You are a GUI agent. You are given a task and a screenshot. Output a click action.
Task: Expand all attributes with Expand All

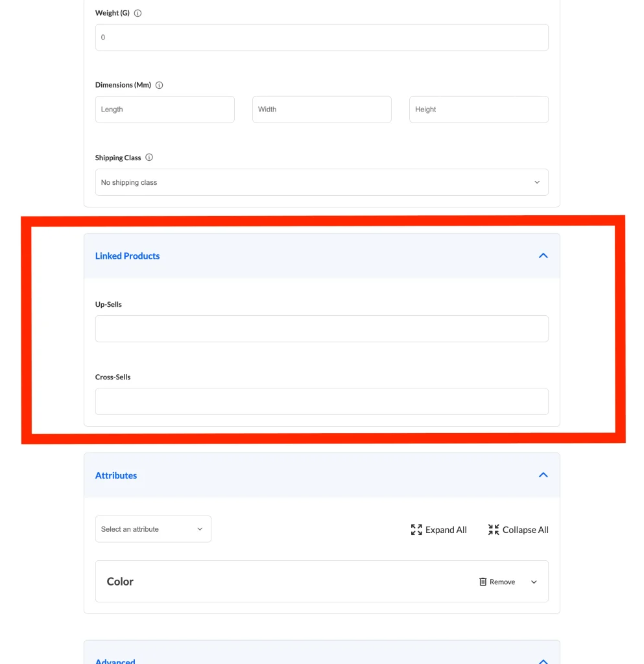tap(439, 530)
